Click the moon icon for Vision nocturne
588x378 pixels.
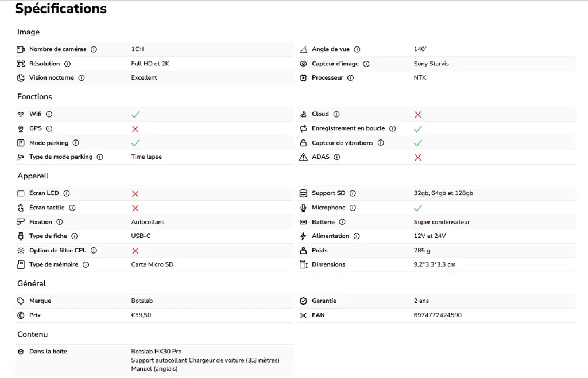click(21, 78)
